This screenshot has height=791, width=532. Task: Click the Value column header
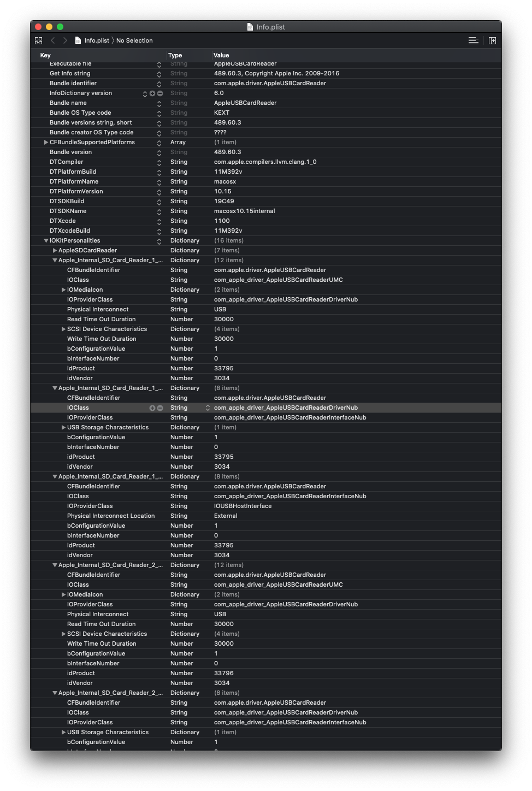[x=221, y=55]
